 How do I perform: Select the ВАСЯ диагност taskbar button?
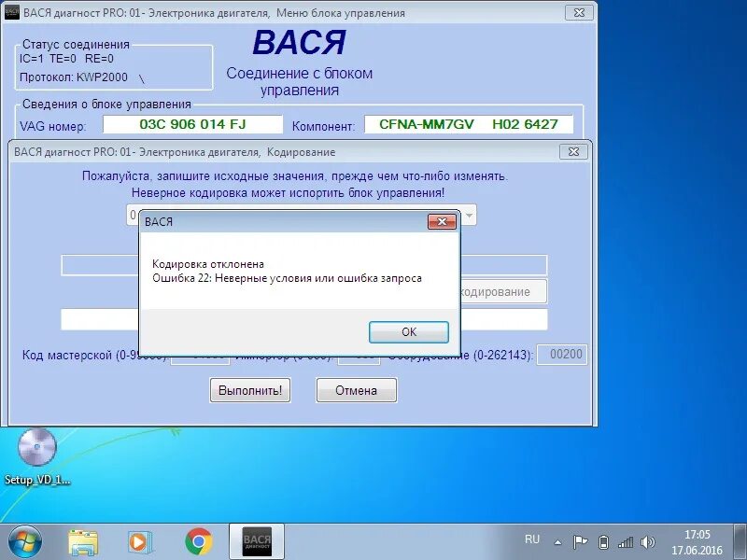point(257,541)
